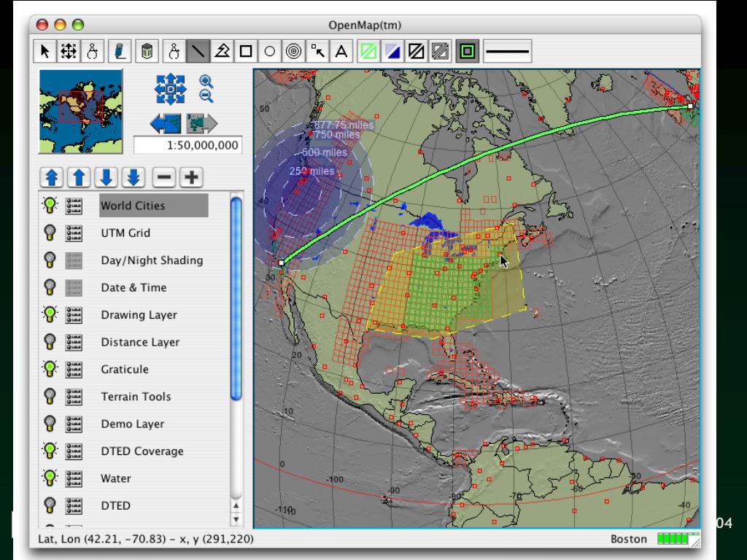This screenshot has height=560, width=747.
Task: Open the UTM Grid layer palette
Action: [x=74, y=233]
